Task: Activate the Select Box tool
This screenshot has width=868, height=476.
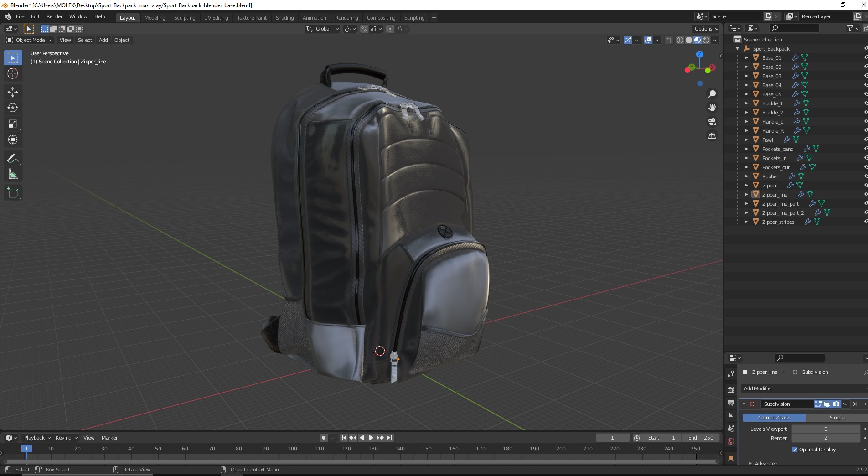Action: 13,57
